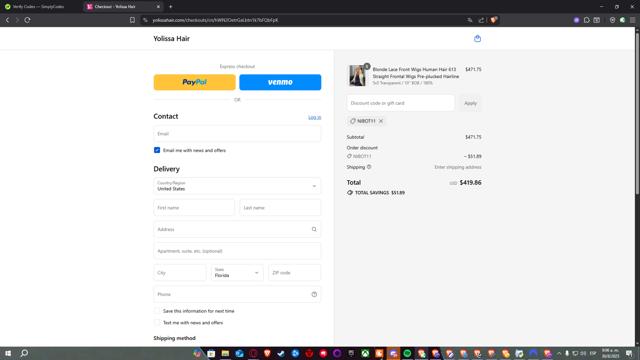Open the State dropdown showing Florida
This screenshot has height=360, width=640.
click(237, 273)
